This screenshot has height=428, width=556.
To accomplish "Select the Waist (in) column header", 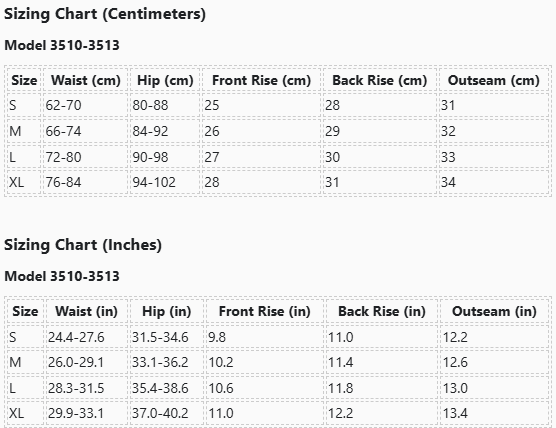I will [86, 311].
